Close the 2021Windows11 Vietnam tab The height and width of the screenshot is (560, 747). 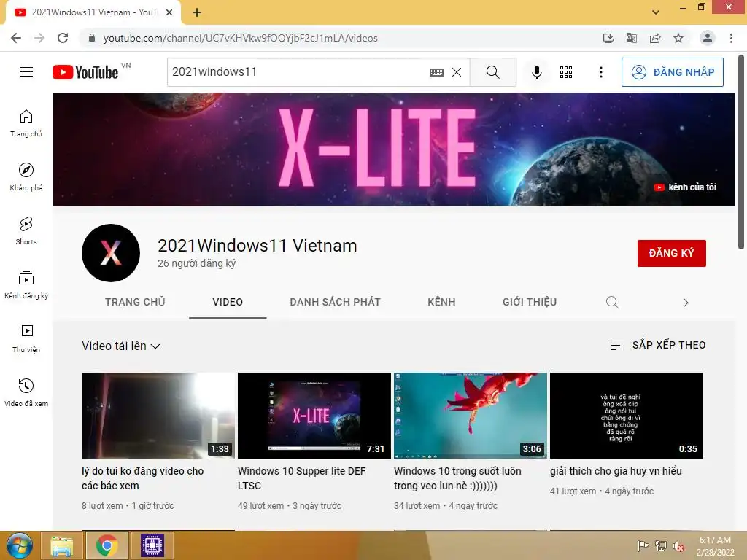click(x=169, y=12)
